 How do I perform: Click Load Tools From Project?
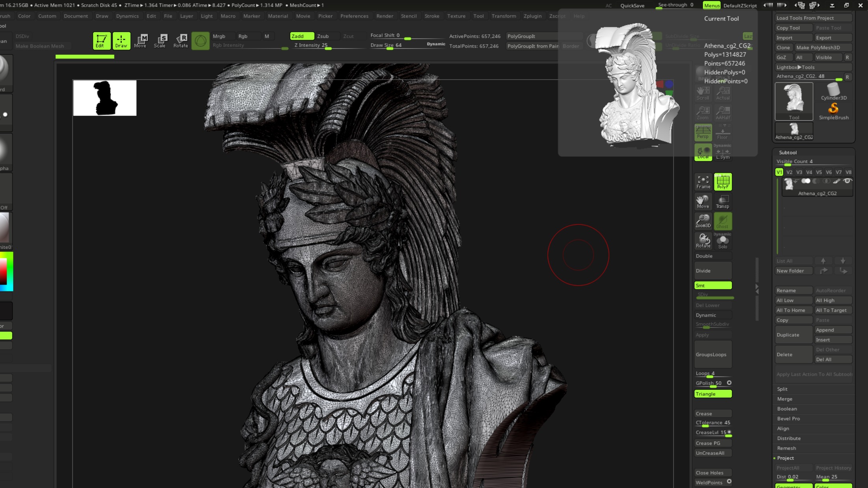coord(813,18)
